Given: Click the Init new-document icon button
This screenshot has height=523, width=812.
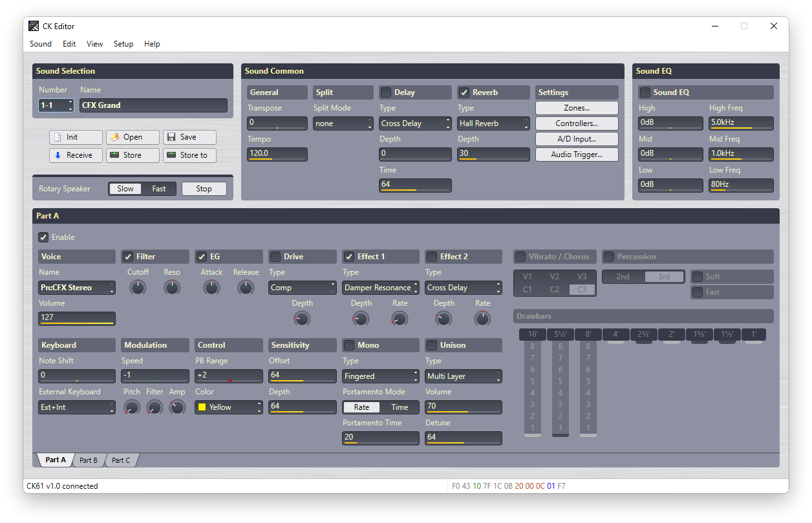Looking at the screenshot, I should [x=76, y=137].
